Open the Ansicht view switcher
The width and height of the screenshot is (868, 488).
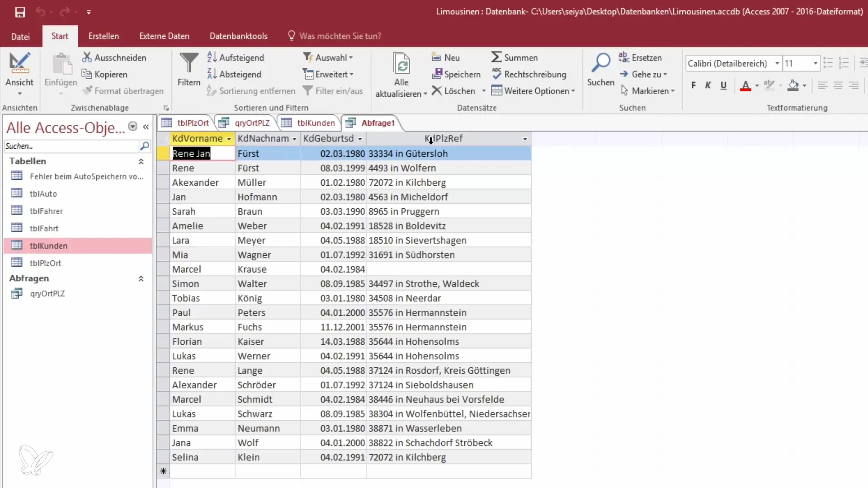click(19, 75)
